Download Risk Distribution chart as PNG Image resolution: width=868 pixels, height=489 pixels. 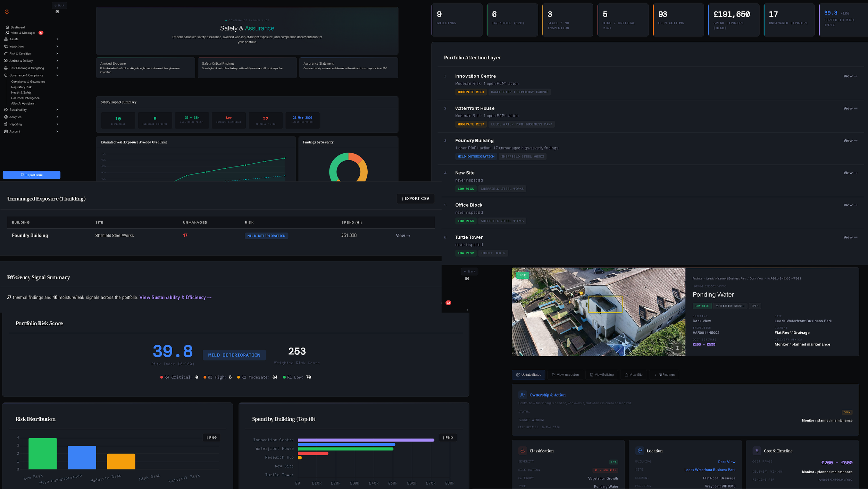[211, 438]
